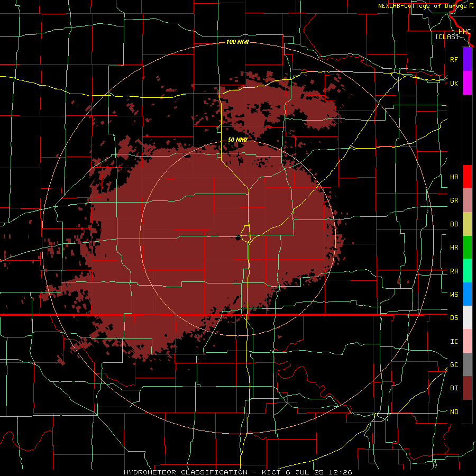The height and width of the screenshot is (476, 476).
Task: Click the IC label in legend
Action: (x=454, y=342)
